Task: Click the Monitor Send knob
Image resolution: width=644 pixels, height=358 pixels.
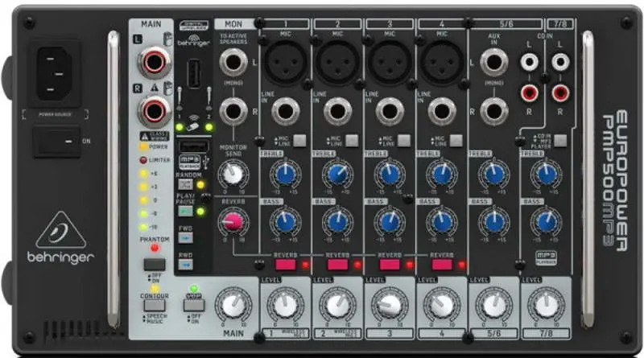Action: pos(233,174)
